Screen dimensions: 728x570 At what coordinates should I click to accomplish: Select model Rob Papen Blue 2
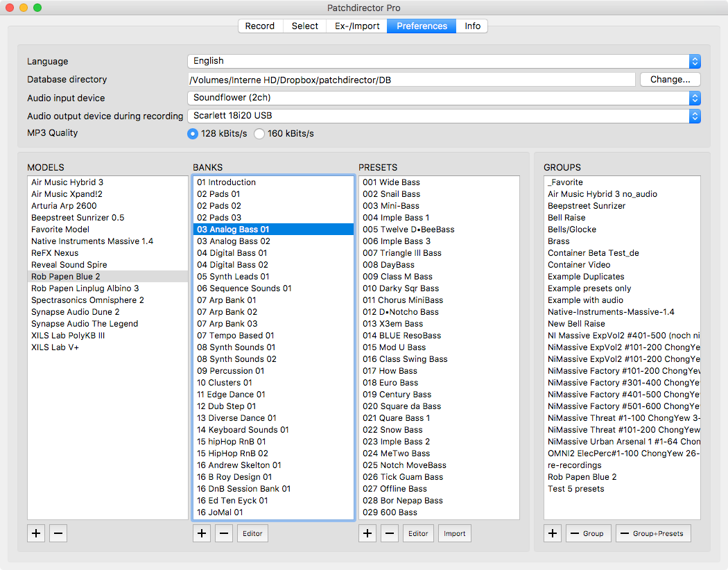(x=107, y=277)
